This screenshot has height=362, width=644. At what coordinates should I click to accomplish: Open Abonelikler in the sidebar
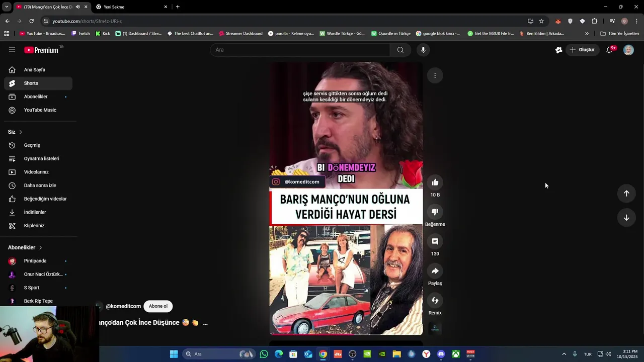38,97
